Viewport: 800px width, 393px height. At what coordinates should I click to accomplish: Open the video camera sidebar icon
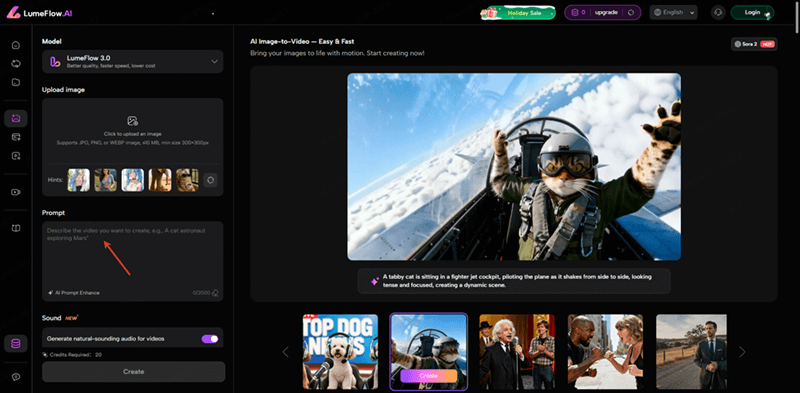pos(16,192)
